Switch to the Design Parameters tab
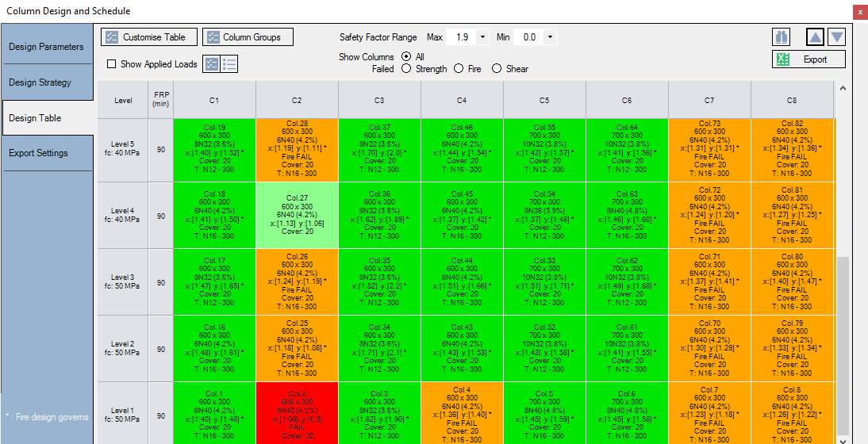The width and height of the screenshot is (868, 444). pyautogui.click(x=46, y=47)
